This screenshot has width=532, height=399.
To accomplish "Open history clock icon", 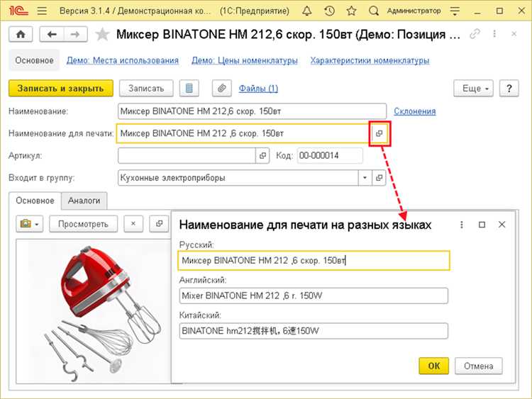I will point(329,11).
